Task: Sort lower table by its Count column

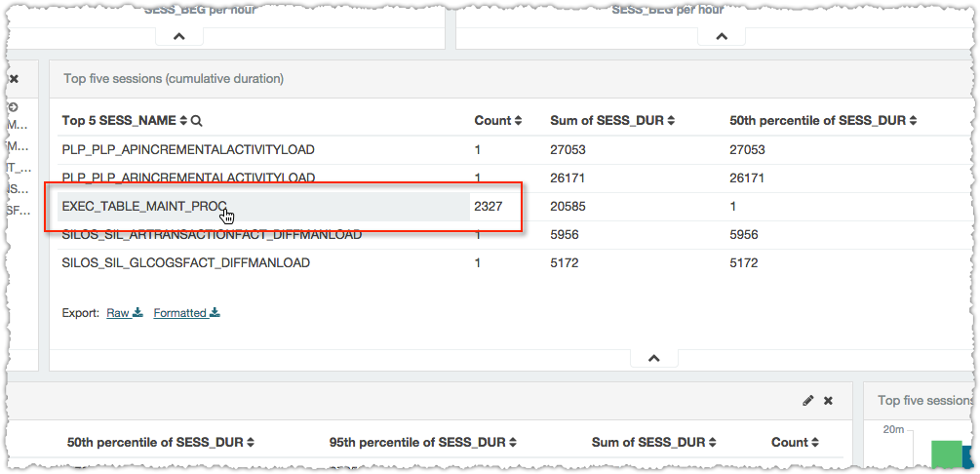Action: 815,443
